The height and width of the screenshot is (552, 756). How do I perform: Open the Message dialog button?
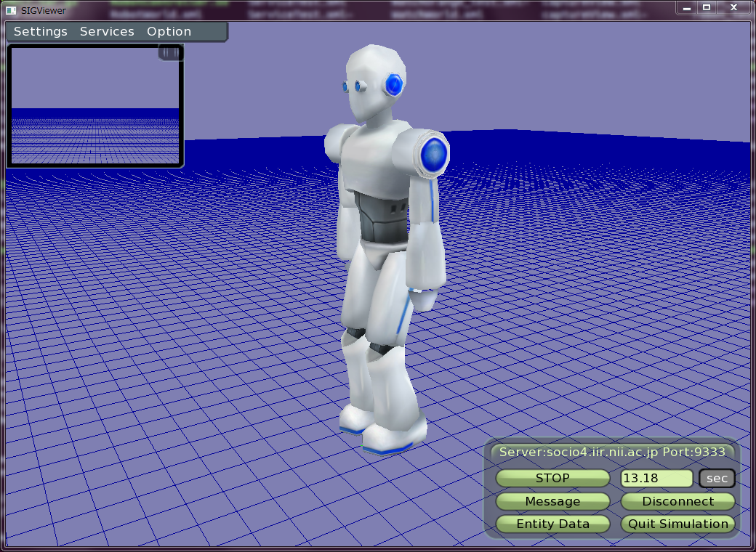pos(552,501)
